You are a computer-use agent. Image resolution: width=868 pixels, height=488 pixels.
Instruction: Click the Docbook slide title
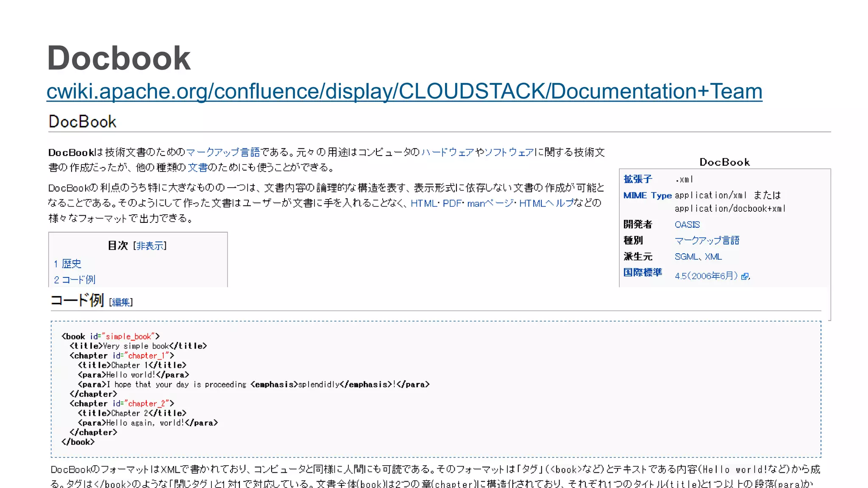tap(119, 58)
